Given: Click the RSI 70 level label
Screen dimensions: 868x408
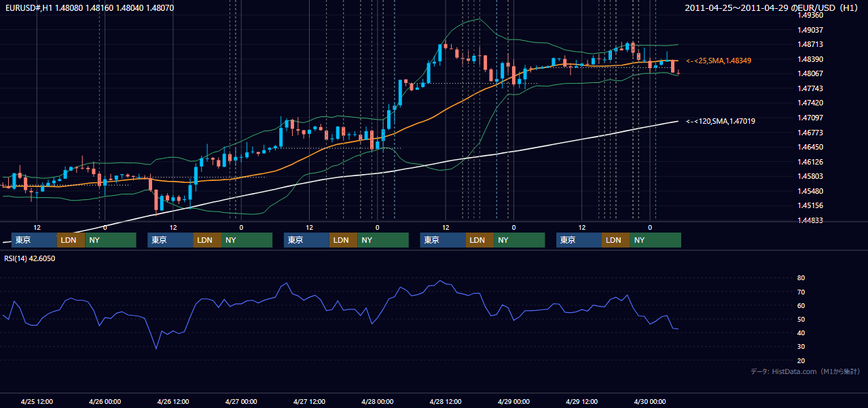Looking at the screenshot, I should click(x=801, y=292).
